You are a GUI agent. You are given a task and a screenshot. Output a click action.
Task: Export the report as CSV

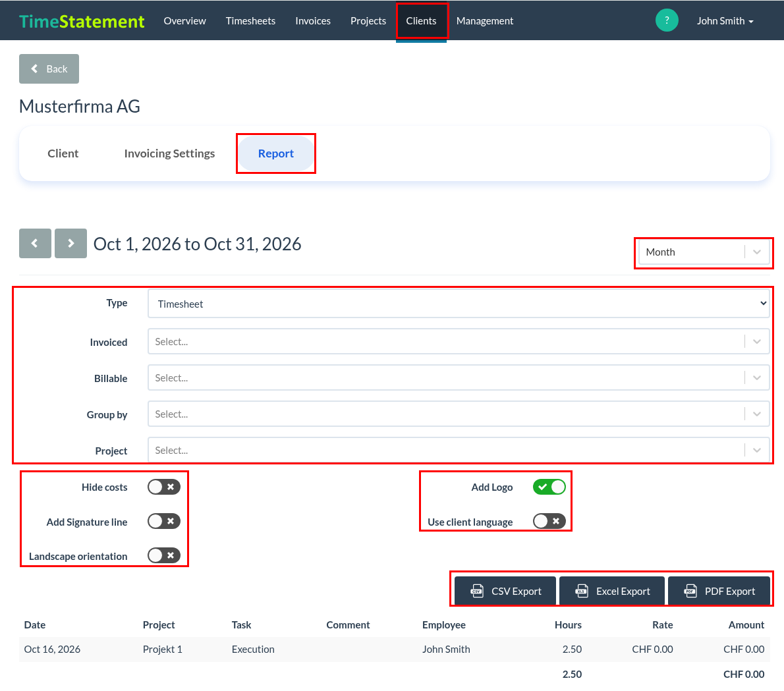coord(505,591)
